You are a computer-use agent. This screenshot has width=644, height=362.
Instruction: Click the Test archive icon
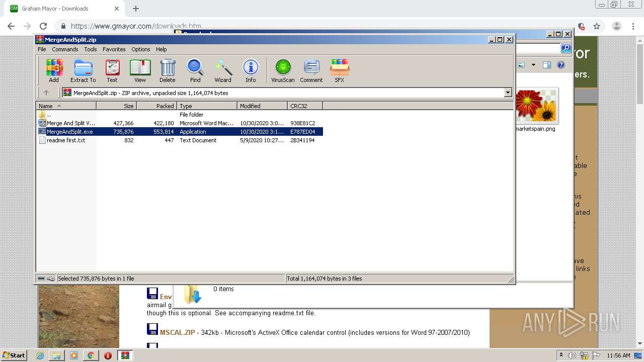112,70
